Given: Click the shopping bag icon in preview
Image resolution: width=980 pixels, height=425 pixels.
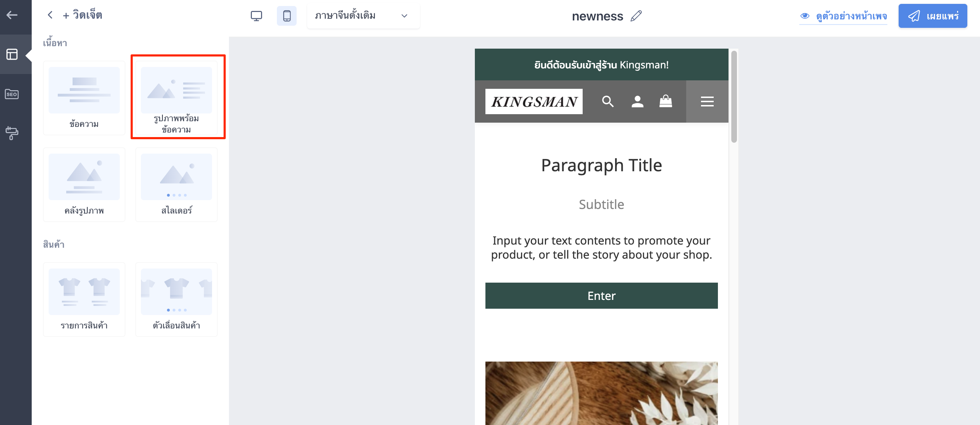Looking at the screenshot, I should [665, 101].
